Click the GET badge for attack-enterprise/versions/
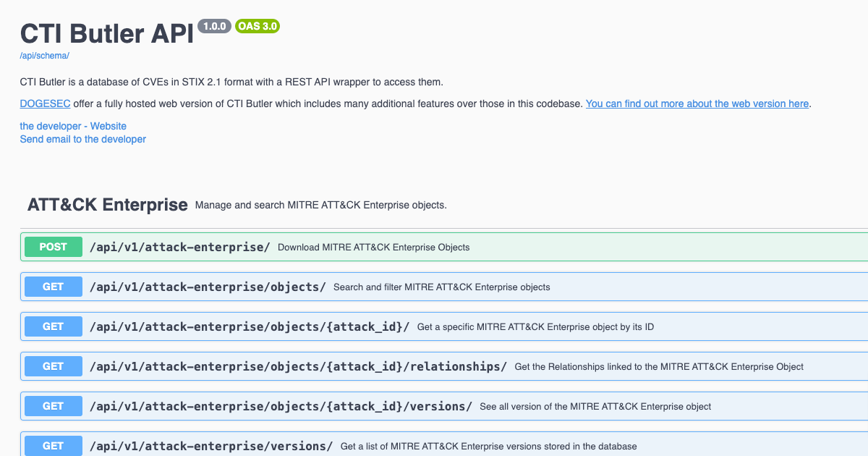Screen dimensions: 868x456 [54, 446]
